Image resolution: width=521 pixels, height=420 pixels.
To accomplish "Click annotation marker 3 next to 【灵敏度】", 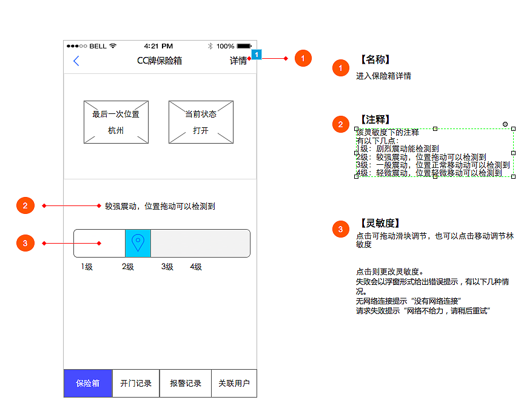I will click(x=340, y=230).
